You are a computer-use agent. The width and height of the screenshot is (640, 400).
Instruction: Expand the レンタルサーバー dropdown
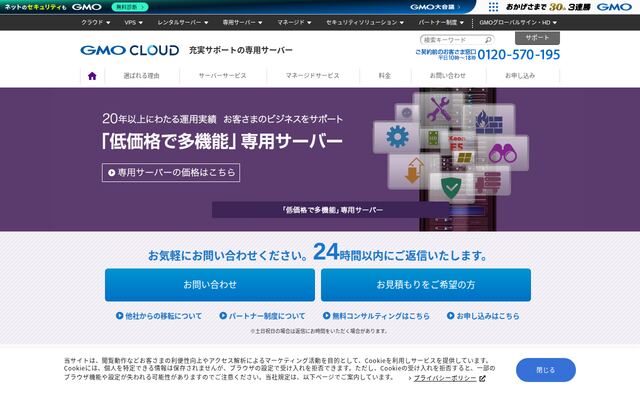click(183, 22)
